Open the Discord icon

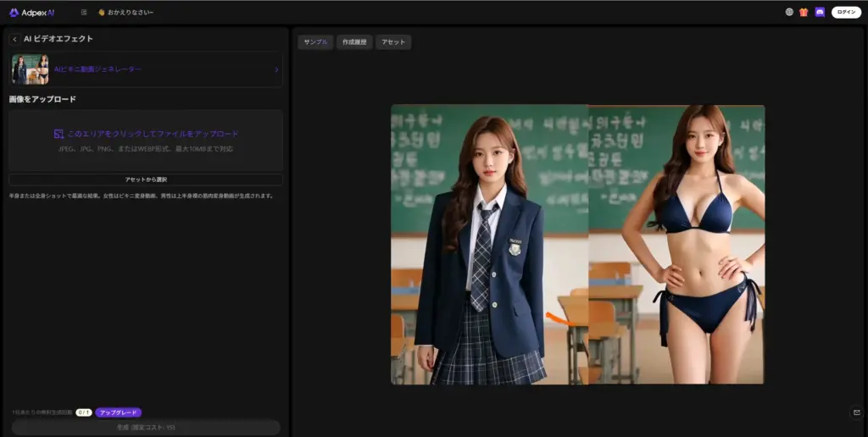(x=820, y=12)
